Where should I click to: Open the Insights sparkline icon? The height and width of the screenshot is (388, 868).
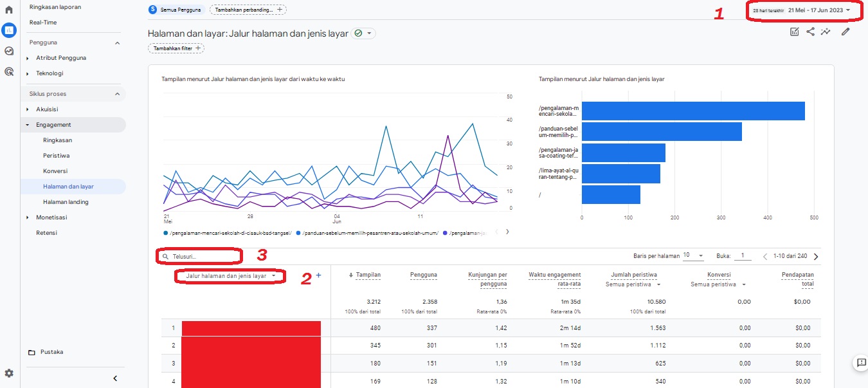826,31
